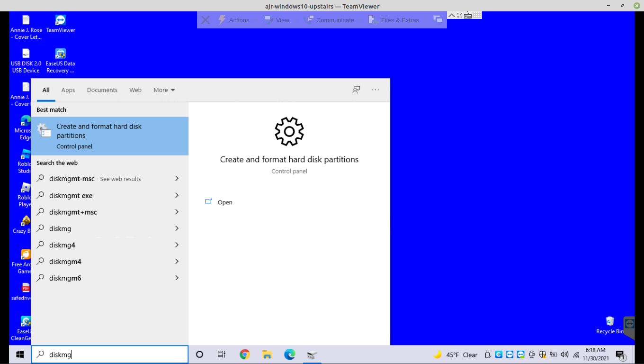The height and width of the screenshot is (364, 644).
Task: Expand the More filter dropdown
Action: pyautogui.click(x=164, y=90)
